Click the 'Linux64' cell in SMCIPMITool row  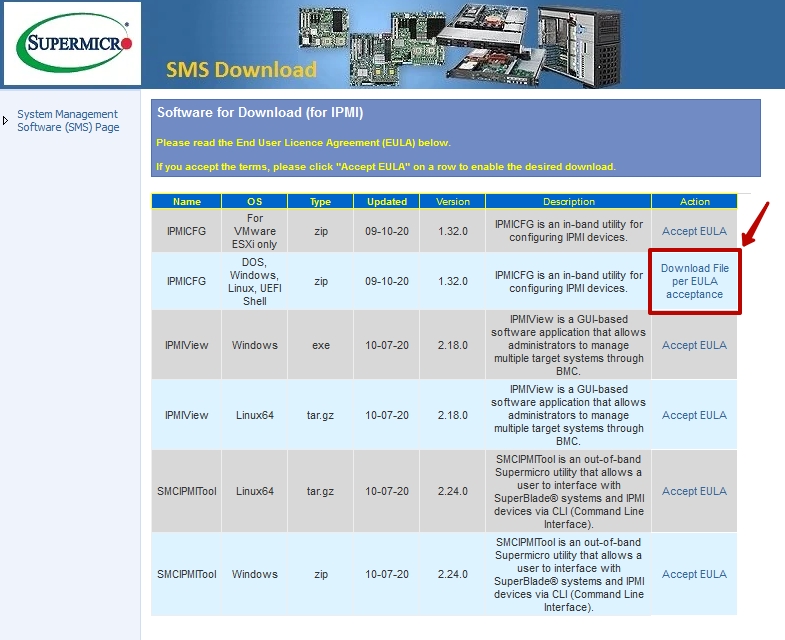click(254, 491)
